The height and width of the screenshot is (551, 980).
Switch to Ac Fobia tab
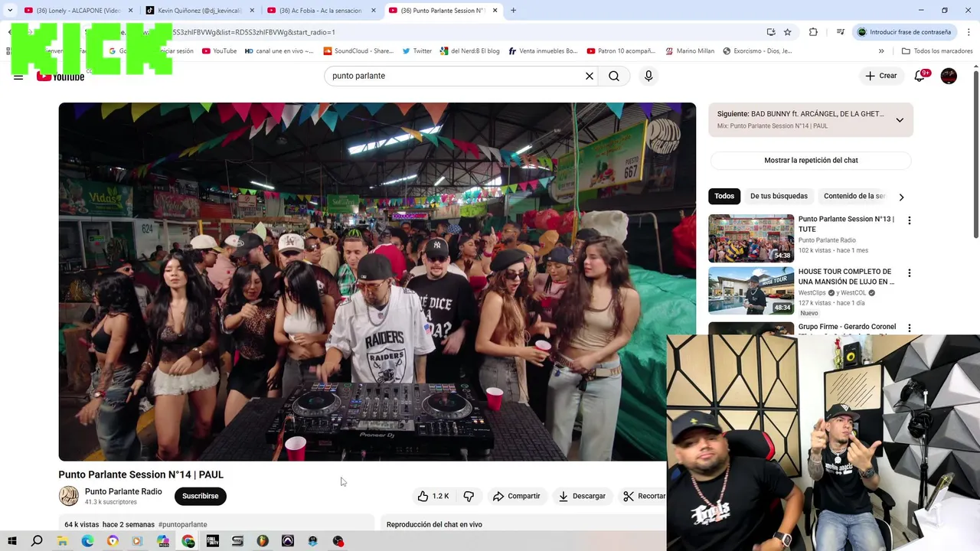(x=320, y=11)
